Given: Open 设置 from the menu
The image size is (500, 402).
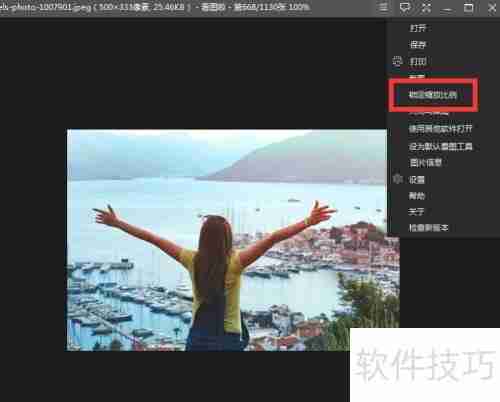Looking at the screenshot, I should tap(417, 180).
